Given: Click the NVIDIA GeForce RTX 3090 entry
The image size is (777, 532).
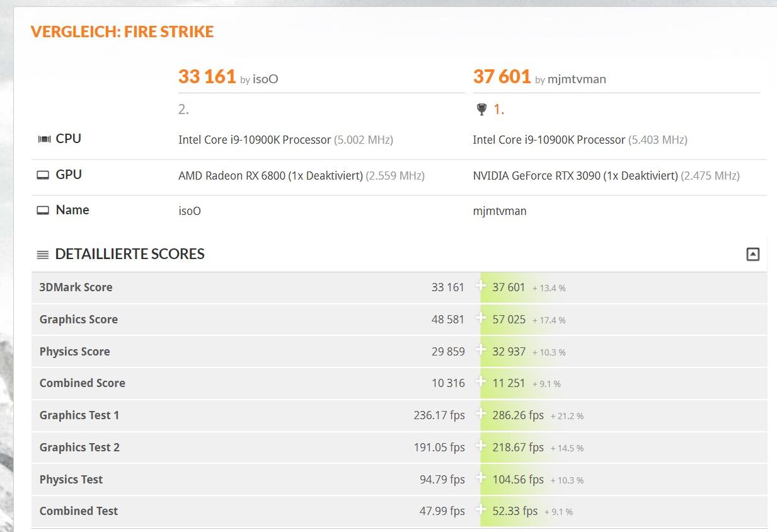Looking at the screenshot, I should (x=606, y=176).
